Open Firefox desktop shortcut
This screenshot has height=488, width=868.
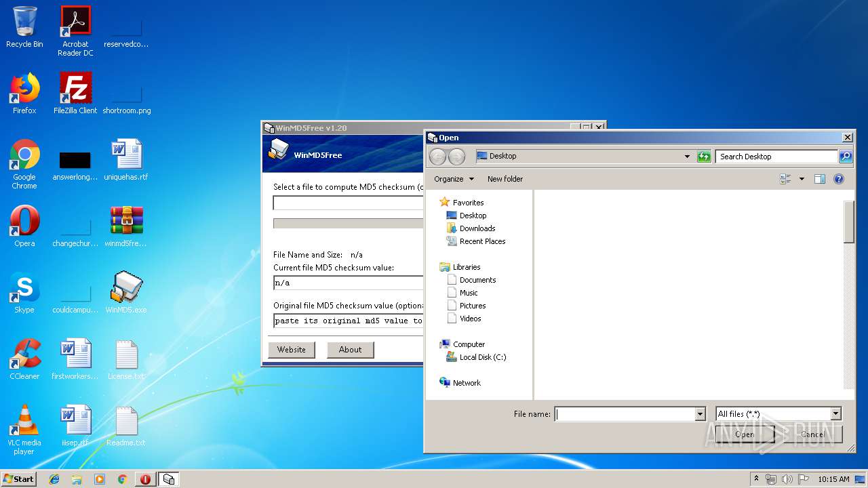24,94
